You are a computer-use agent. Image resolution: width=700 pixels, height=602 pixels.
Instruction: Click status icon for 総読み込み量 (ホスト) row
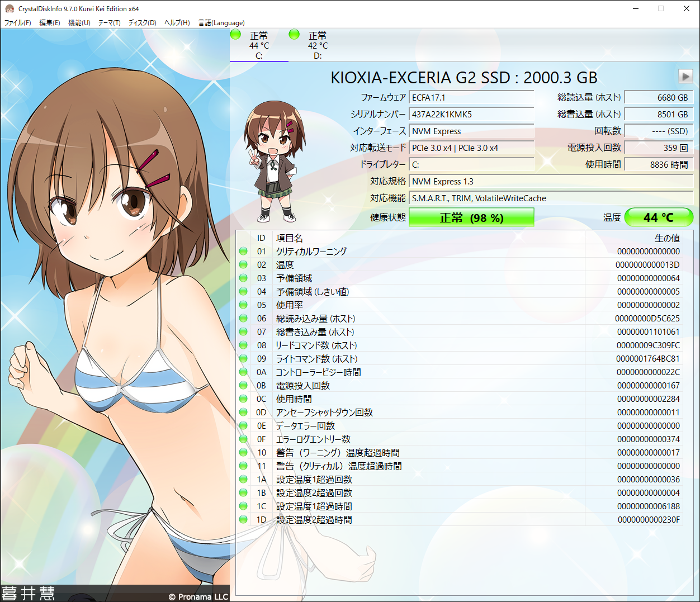pyautogui.click(x=243, y=318)
